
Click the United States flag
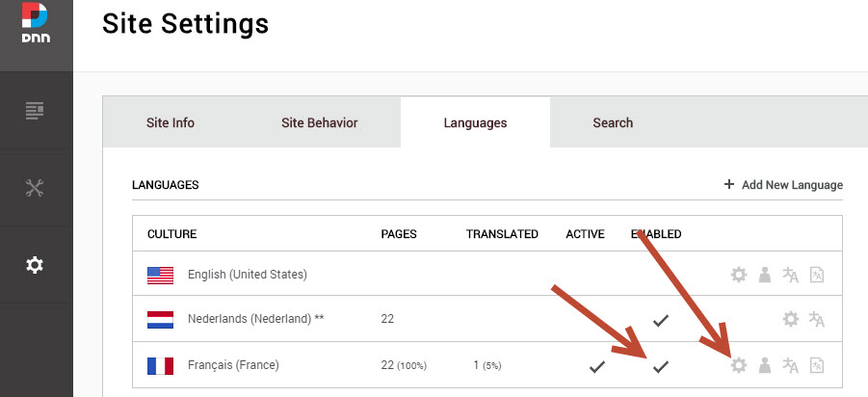[161, 276]
